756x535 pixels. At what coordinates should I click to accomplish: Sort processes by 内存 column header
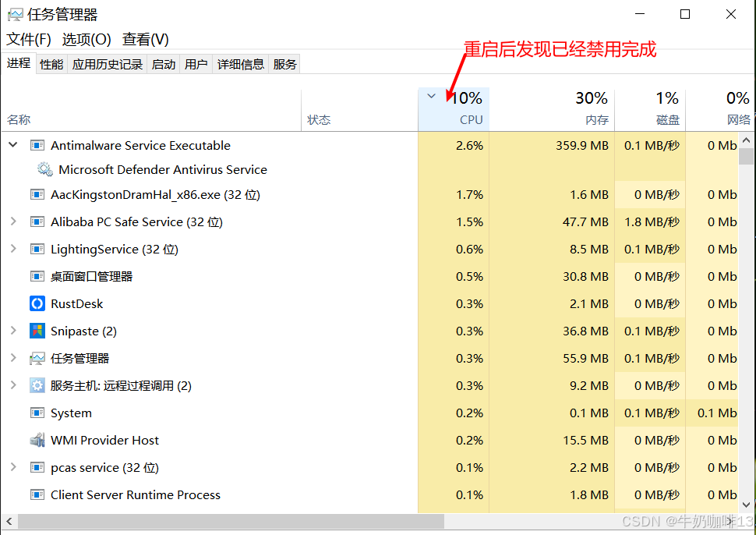[x=596, y=119]
